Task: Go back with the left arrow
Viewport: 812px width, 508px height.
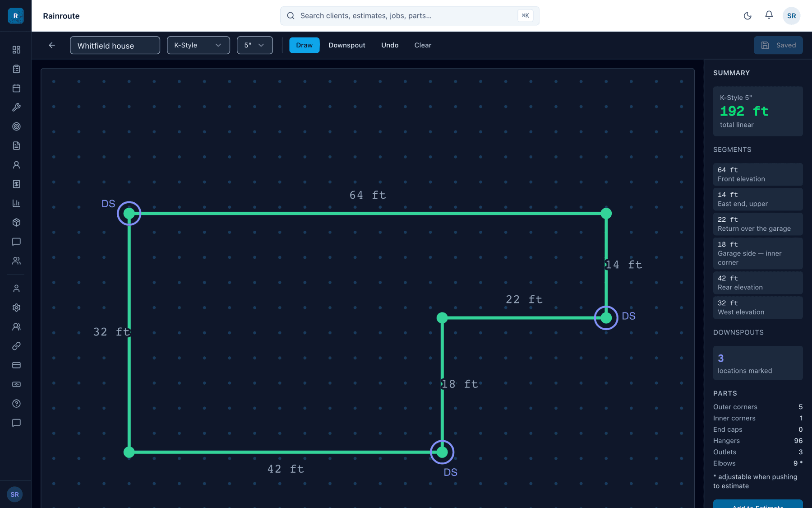Action: [x=52, y=45]
